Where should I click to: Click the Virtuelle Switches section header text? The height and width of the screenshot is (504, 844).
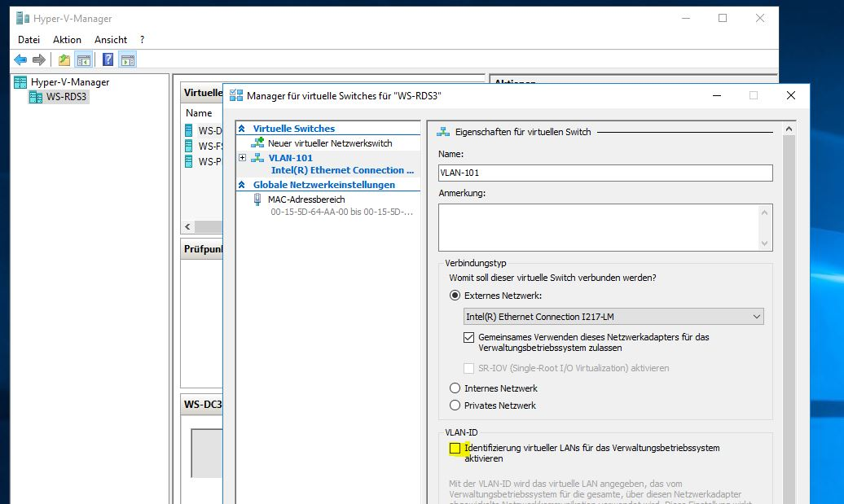pos(294,129)
